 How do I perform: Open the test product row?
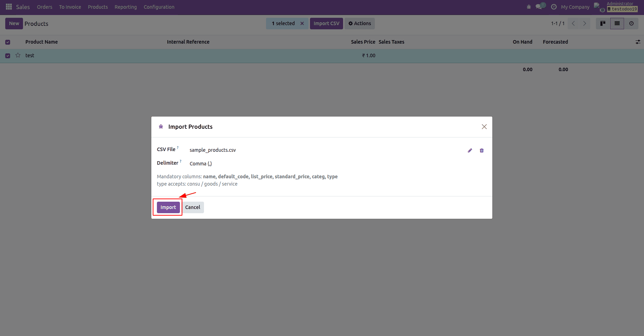(322, 56)
